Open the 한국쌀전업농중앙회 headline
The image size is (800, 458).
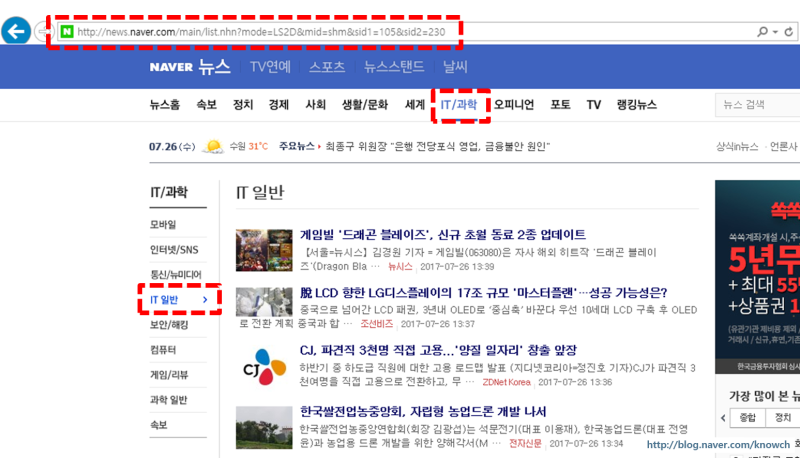click(423, 411)
